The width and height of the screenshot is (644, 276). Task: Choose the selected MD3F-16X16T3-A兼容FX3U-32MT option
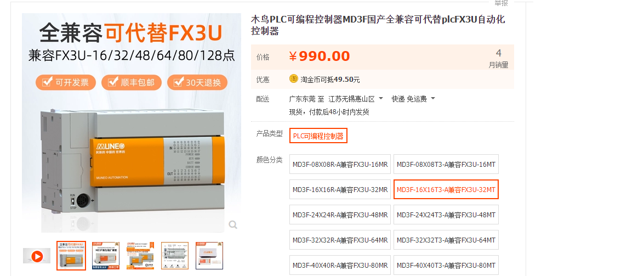click(446, 189)
